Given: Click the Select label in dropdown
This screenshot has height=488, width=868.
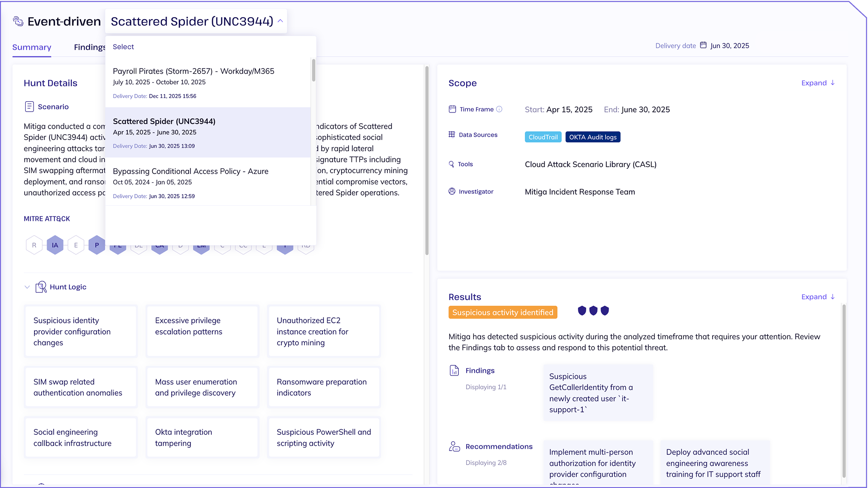Looking at the screenshot, I should point(123,47).
